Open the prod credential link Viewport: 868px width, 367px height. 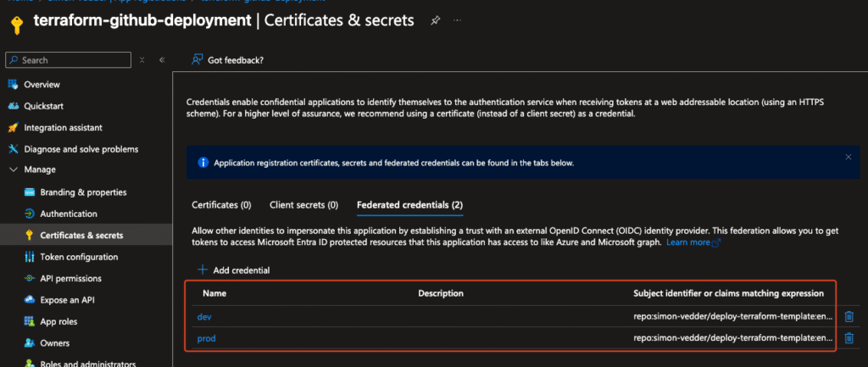point(206,338)
